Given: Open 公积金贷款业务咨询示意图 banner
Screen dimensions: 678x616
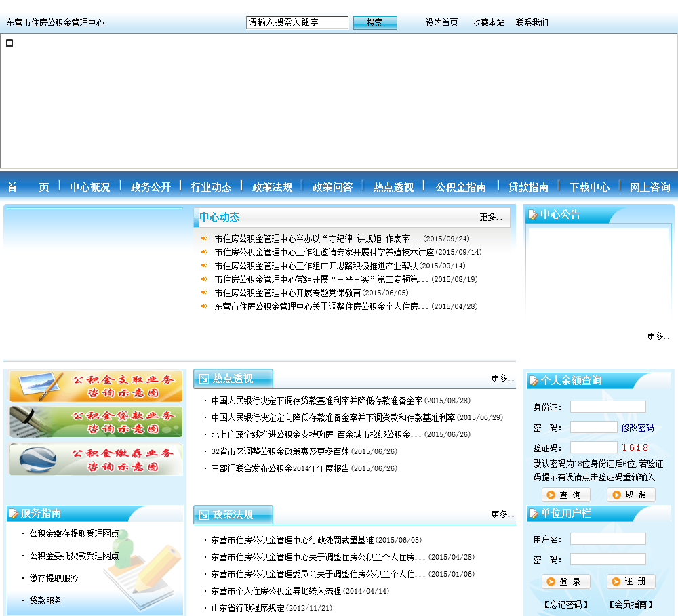Looking at the screenshot, I should (x=96, y=422).
